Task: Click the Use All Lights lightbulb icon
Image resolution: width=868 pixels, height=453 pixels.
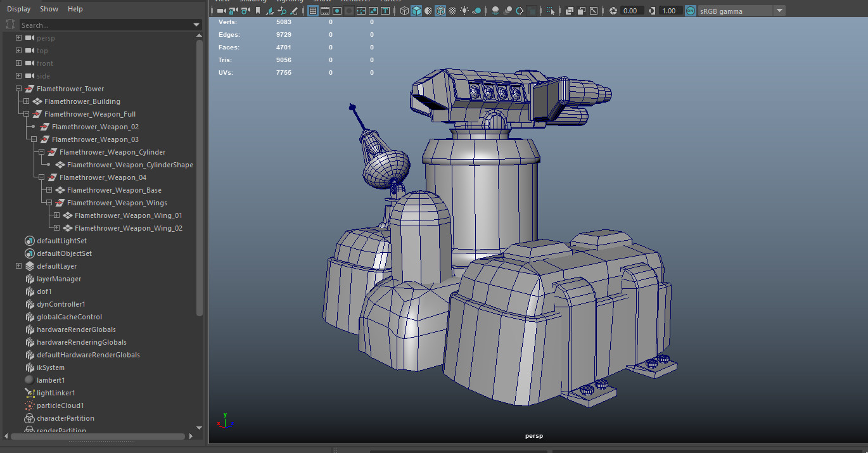Action: point(464,11)
